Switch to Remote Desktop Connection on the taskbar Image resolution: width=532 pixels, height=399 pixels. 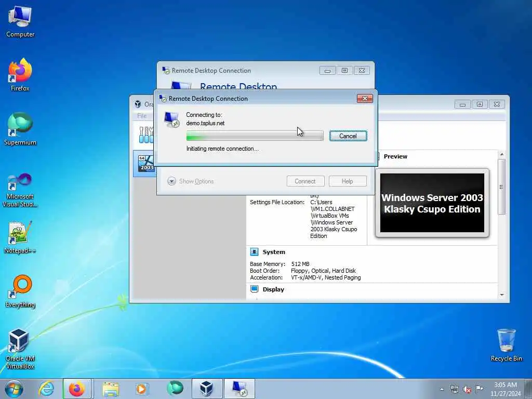point(240,389)
